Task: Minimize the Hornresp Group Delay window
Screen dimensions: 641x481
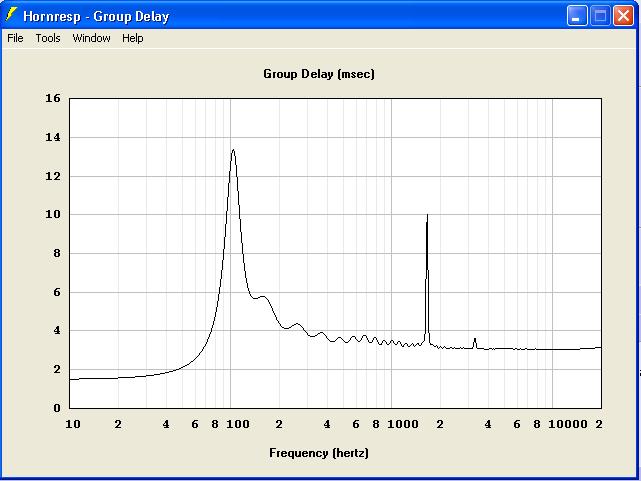Action: tap(577, 16)
